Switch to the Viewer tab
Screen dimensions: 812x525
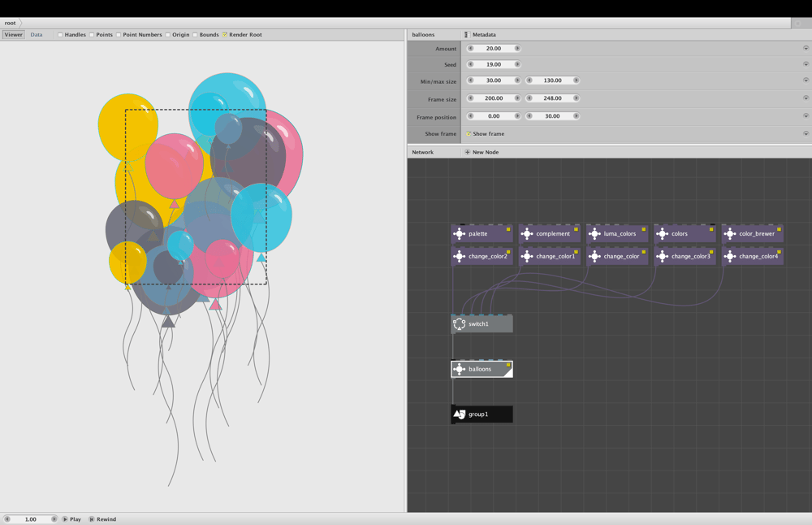click(14, 35)
